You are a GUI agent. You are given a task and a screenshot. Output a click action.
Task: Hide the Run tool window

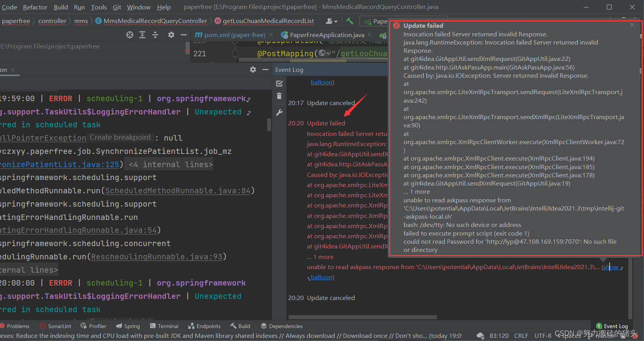tap(265, 70)
